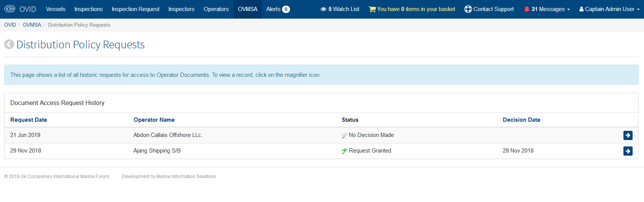Viewport: 644px width, 202px height.
Task: Click No Decision Made status text
Action: point(371,135)
